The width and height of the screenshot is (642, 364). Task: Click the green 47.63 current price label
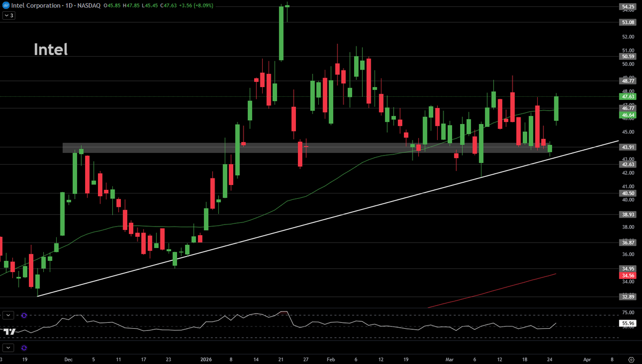click(x=628, y=97)
